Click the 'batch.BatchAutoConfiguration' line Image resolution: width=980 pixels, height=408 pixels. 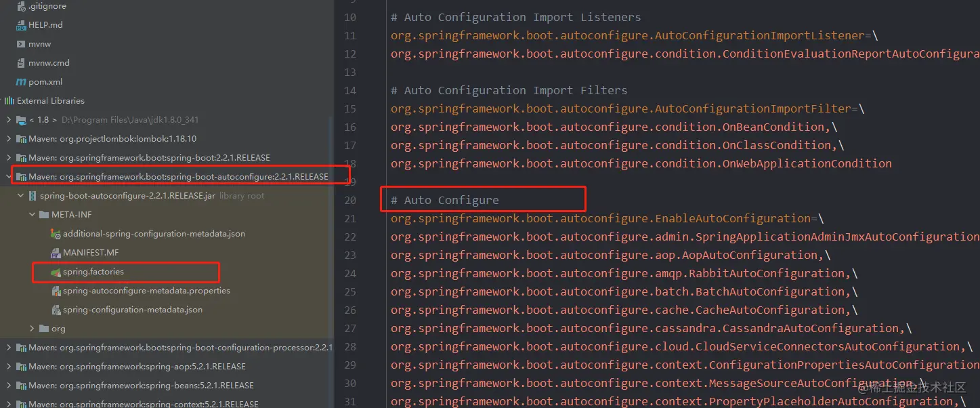624,292
